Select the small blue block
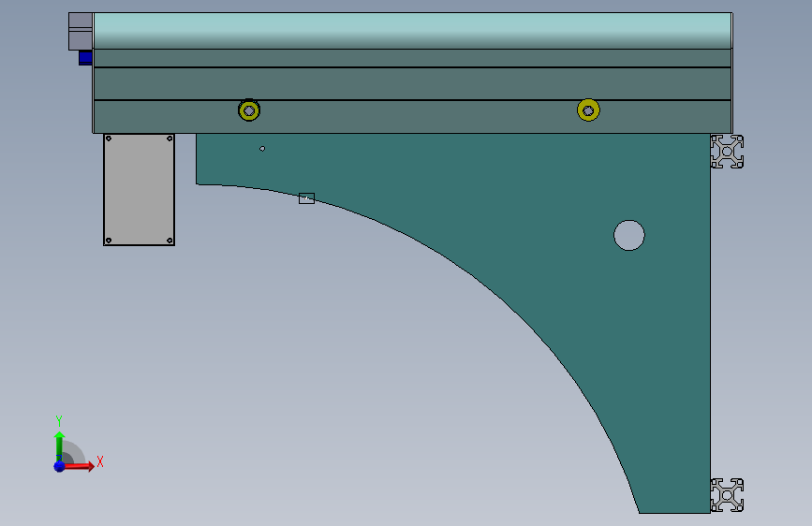The image size is (812, 526). pos(85,57)
